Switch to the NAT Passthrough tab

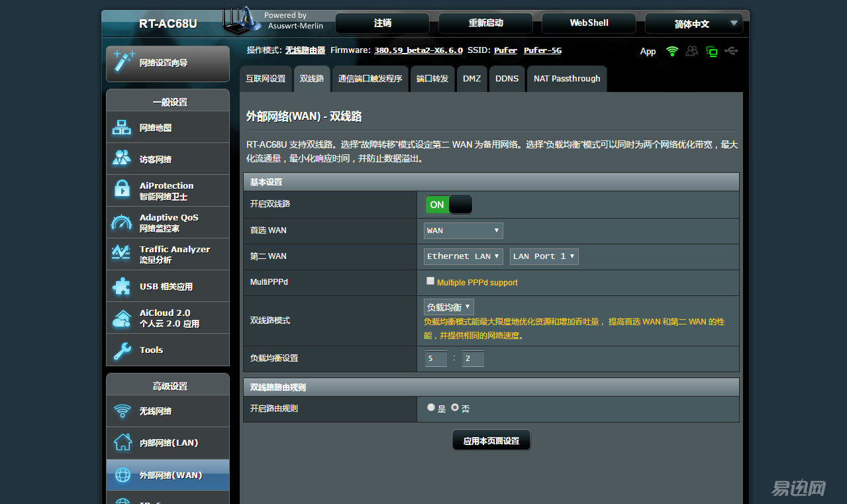pos(567,79)
